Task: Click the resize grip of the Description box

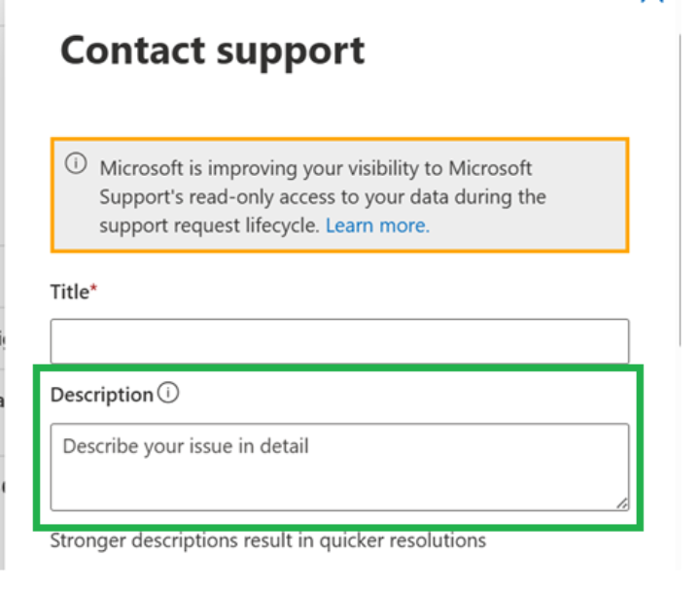Action: [x=622, y=503]
